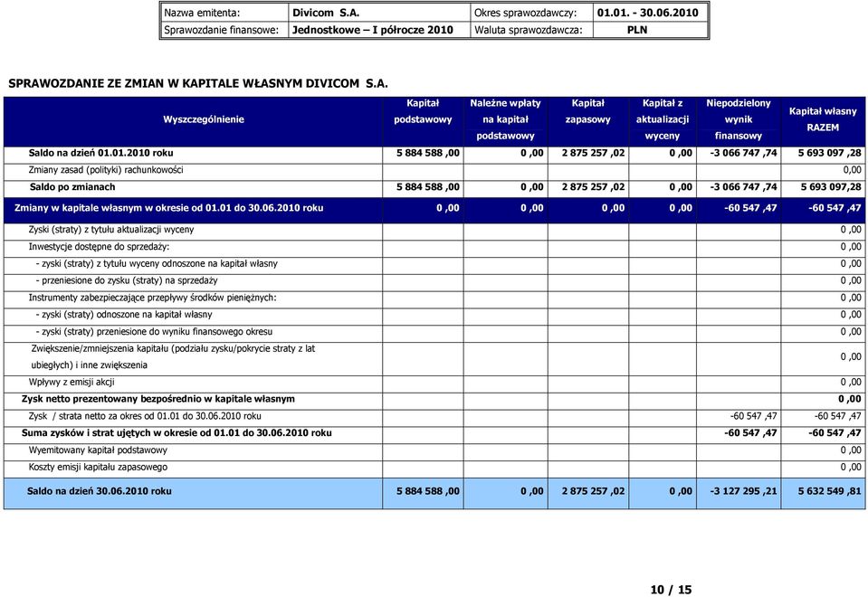Click 'Kapitał własny RAZEM' column header
Screen dimensions: 868x597
coord(823,119)
